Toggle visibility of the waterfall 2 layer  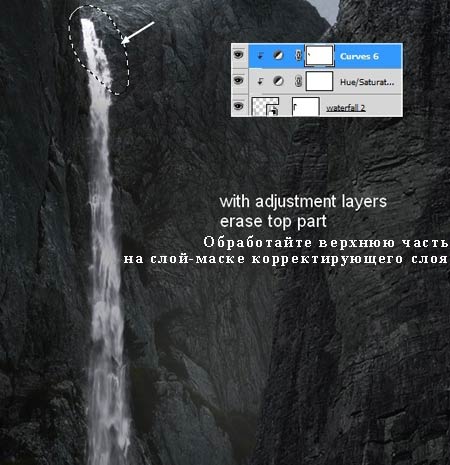[238, 106]
